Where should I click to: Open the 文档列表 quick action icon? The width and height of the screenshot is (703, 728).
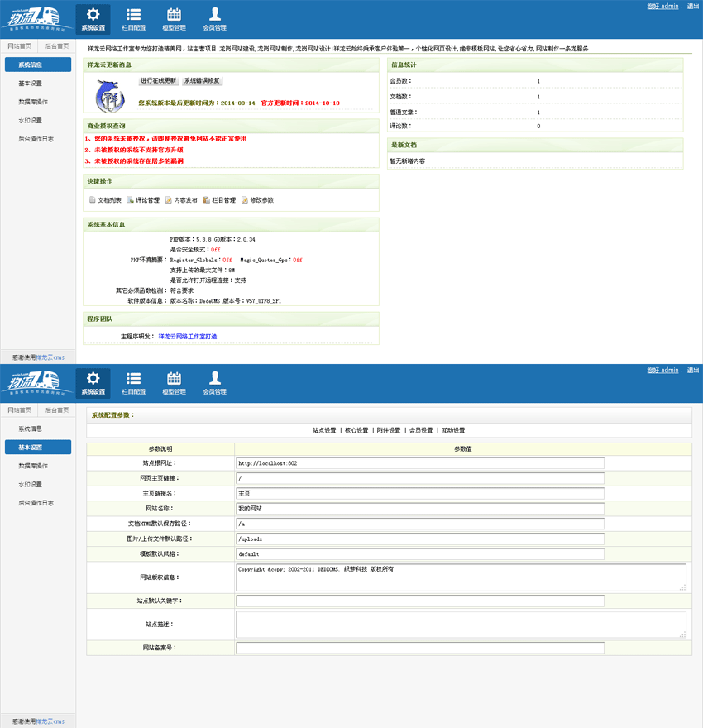click(x=93, y=200)
